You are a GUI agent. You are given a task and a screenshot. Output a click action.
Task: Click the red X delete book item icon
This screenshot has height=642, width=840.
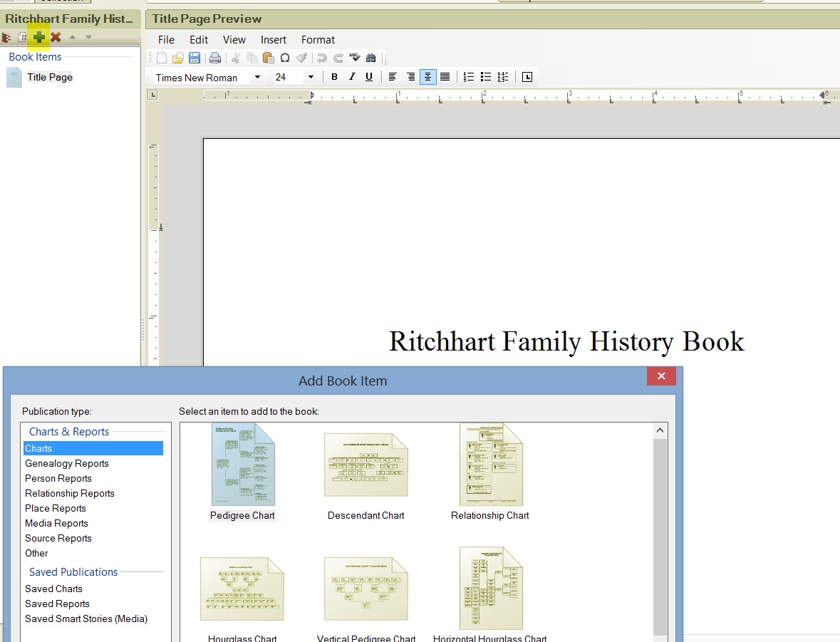pyautogui.click(x=56, y=37)
